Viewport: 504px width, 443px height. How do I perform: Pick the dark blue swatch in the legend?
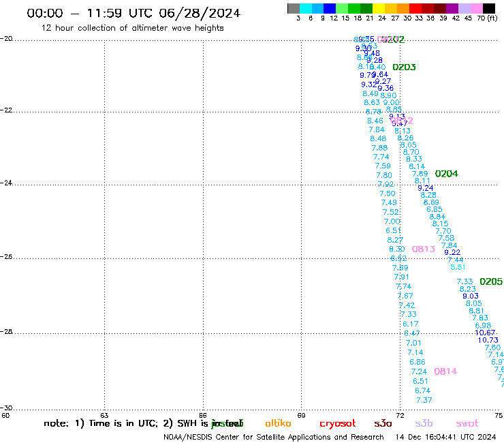330,8
